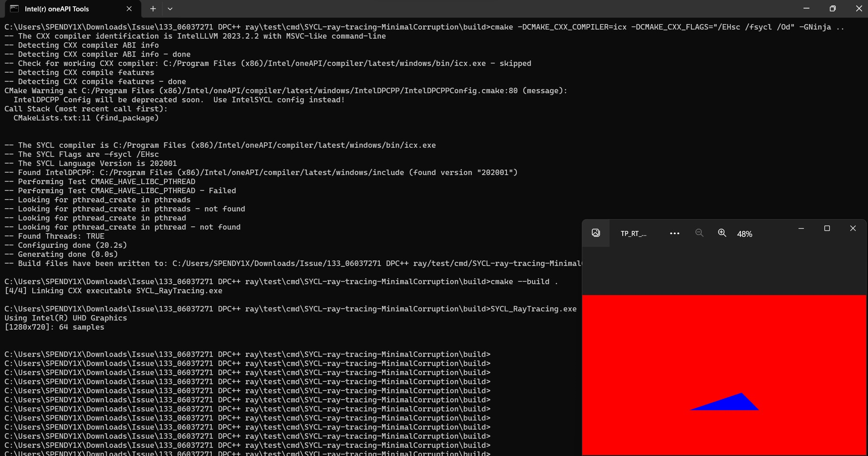This screenshot has height=456, width=868.
Task: Close the Intel(r) oneAPI Tools tab
Action: coord(129,9)
